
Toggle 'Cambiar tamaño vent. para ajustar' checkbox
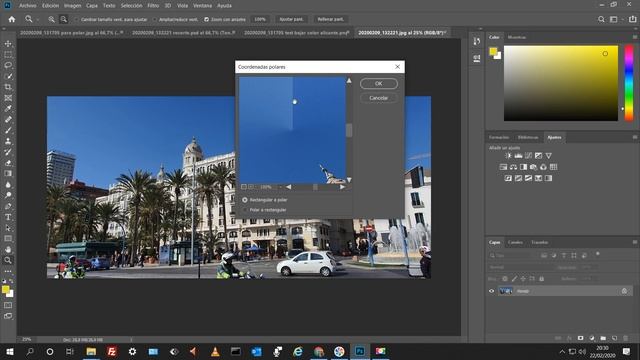click(76, 19)
